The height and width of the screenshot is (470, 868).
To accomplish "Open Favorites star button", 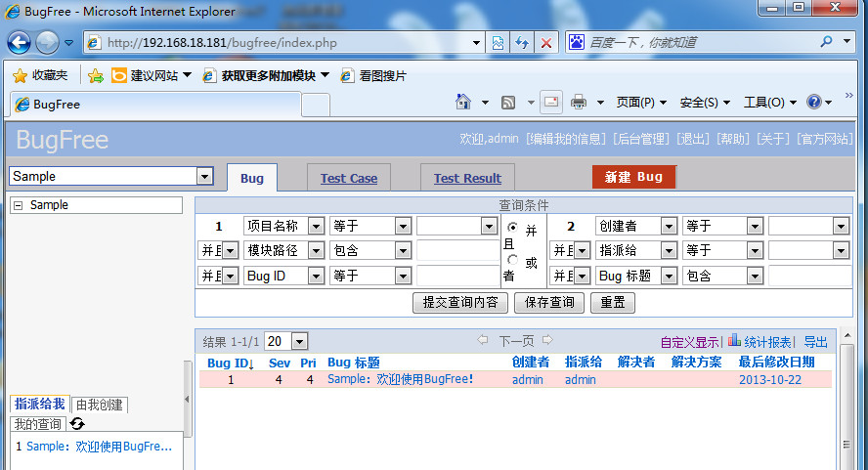I will tap(40, 75).
